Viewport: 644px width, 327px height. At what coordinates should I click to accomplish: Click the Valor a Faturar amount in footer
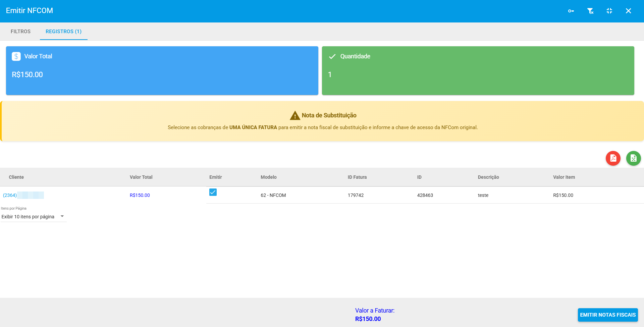click(x=368, y=319)
